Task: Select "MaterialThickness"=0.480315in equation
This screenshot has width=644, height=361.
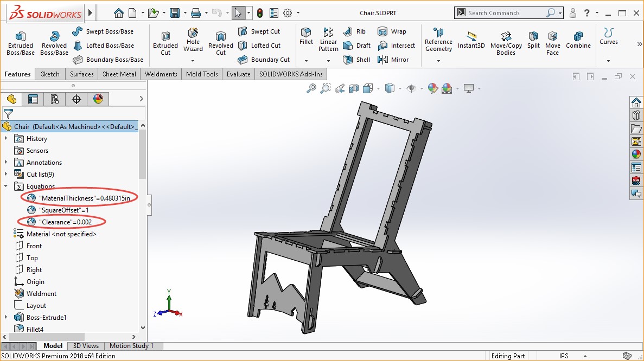Action: [x=79, y=198]
